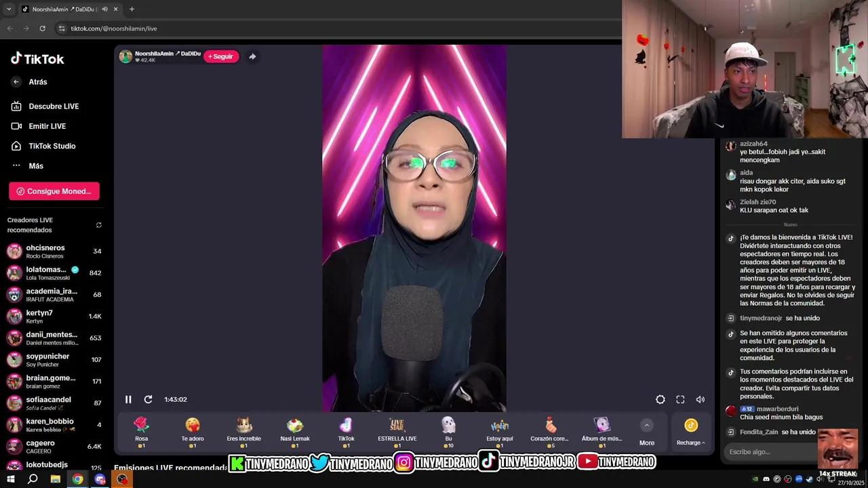Send ESTRELLA LIVE gift

397,432
